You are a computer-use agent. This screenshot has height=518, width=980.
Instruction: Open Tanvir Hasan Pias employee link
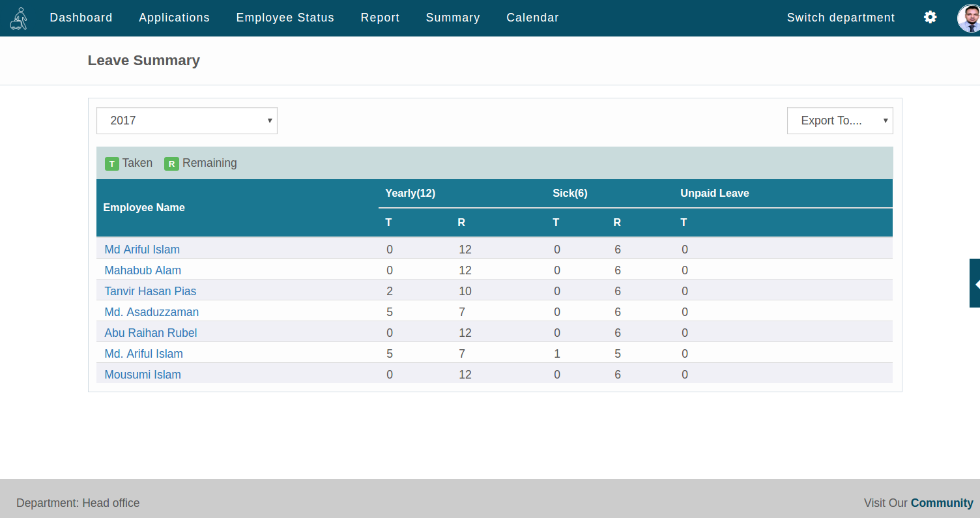(150, 291)
